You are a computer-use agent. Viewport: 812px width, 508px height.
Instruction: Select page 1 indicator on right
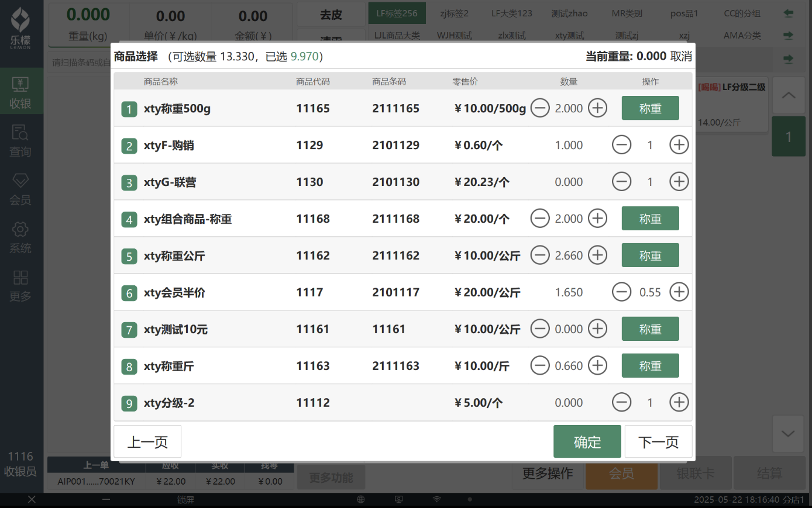[x=788, y=137]
